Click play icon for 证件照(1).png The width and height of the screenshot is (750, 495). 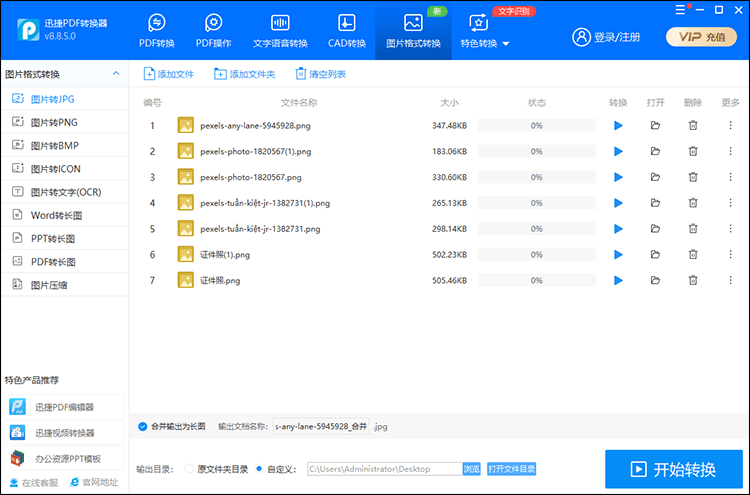click(x=618, y=255)
